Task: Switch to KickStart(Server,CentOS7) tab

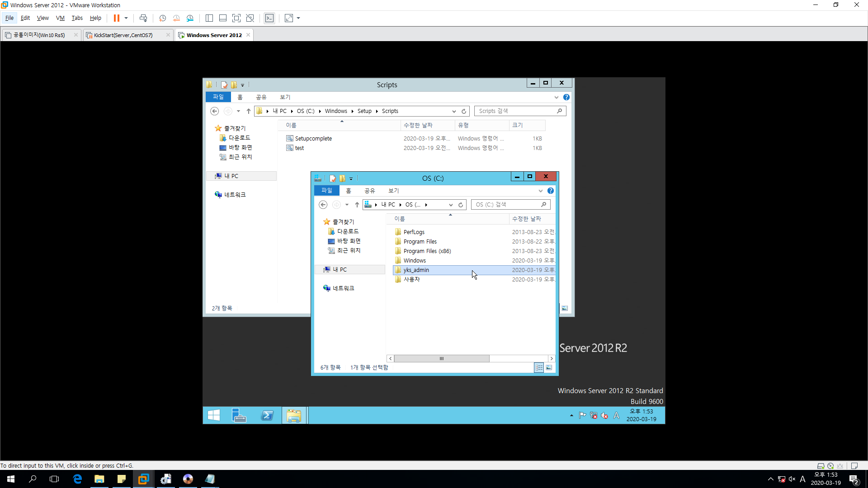Action: 123,35
